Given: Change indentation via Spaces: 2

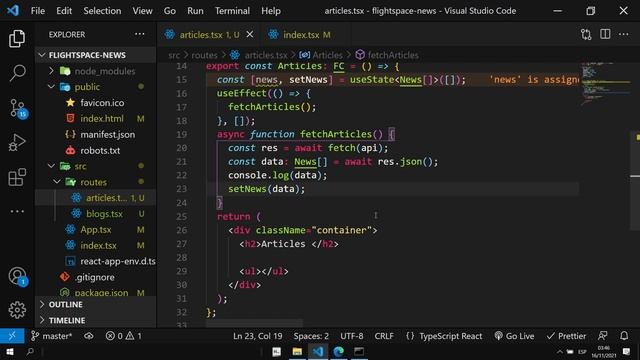Looking at the screenshot, I should [311, 336].
